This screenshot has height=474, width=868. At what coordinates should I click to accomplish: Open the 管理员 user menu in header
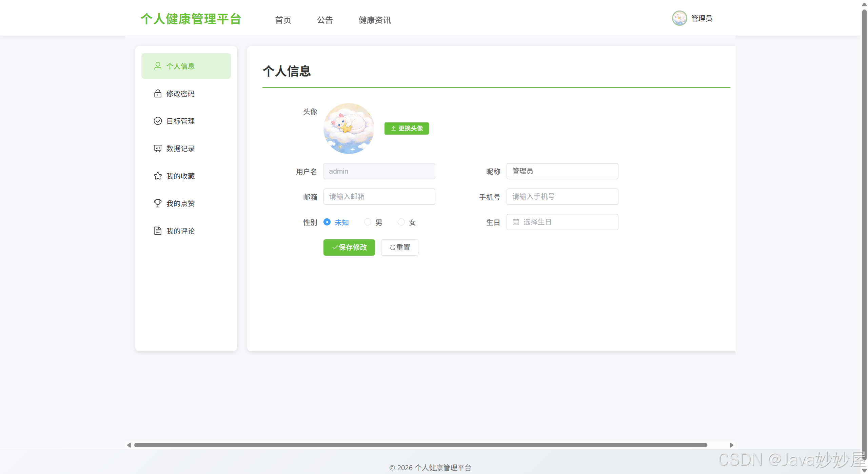point(702,19)
